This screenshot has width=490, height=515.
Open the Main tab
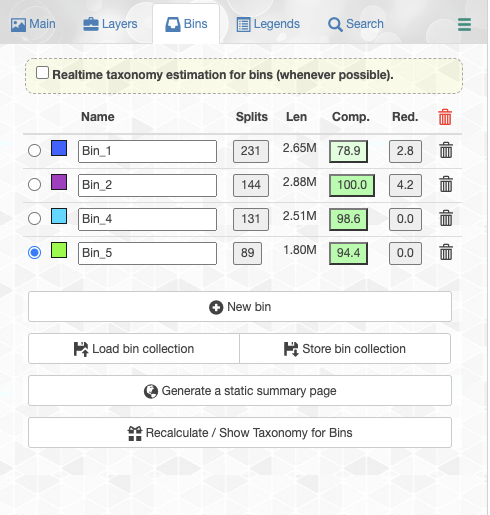33,24
